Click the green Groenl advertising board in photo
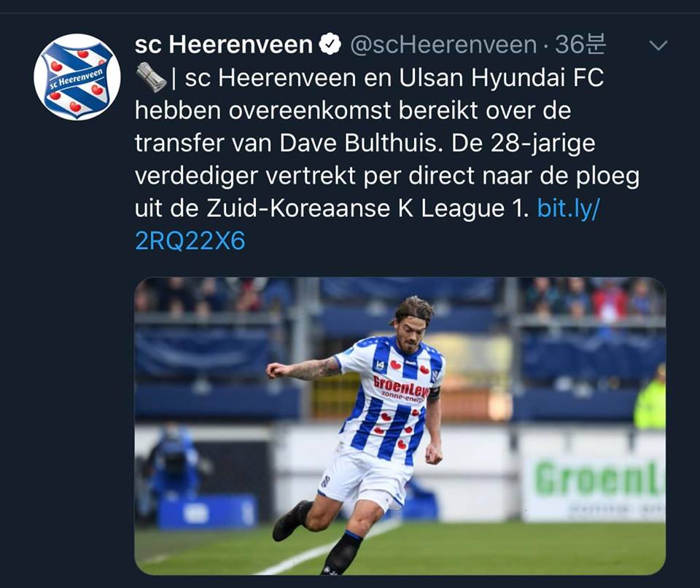This screenshot has height=588, width=700. point(595,487)
